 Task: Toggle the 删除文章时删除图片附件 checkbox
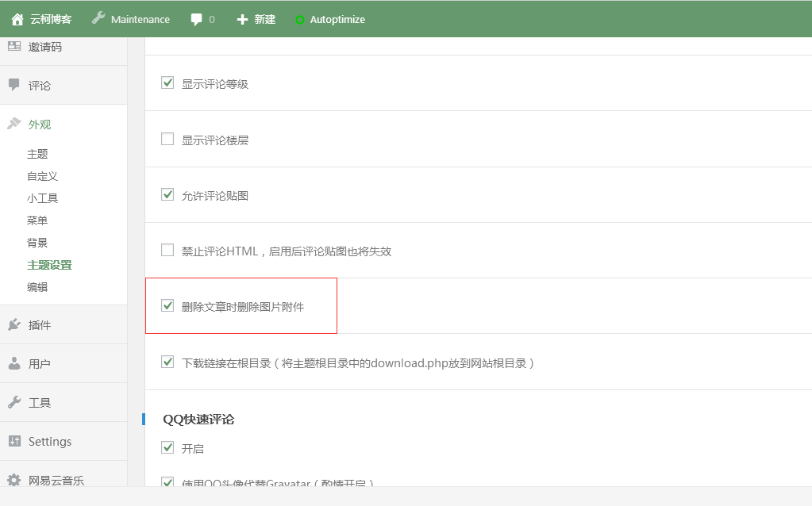pos(167,305)
